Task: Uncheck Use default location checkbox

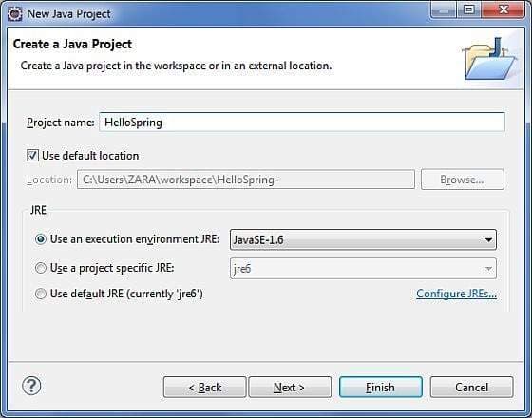Action: tap(32, 156)
